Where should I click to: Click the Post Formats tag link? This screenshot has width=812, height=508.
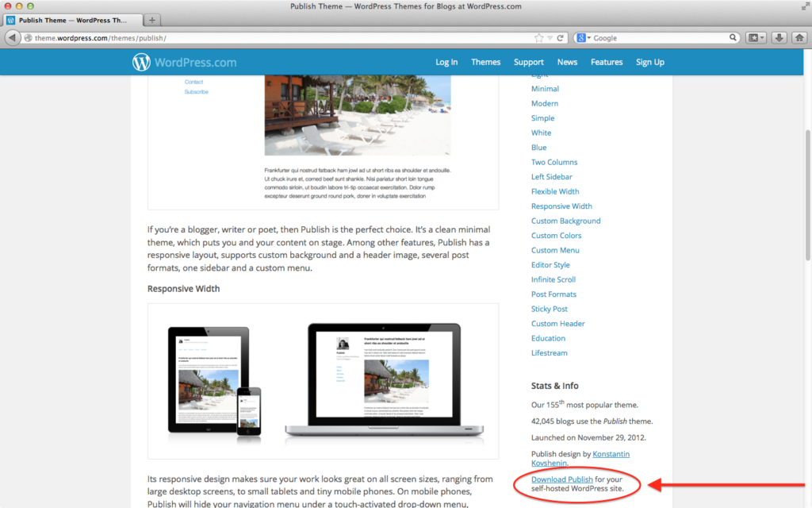click(553, 294)
